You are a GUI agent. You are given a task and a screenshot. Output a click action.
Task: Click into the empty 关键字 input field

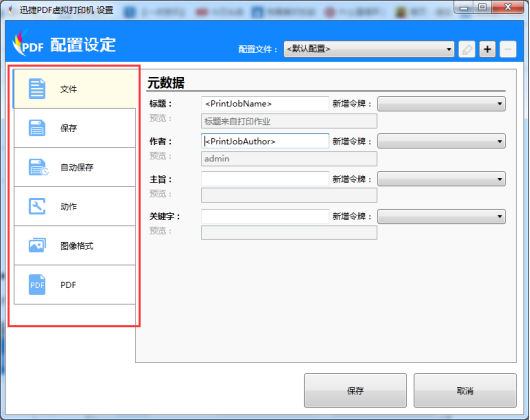[x=265, y=216]
